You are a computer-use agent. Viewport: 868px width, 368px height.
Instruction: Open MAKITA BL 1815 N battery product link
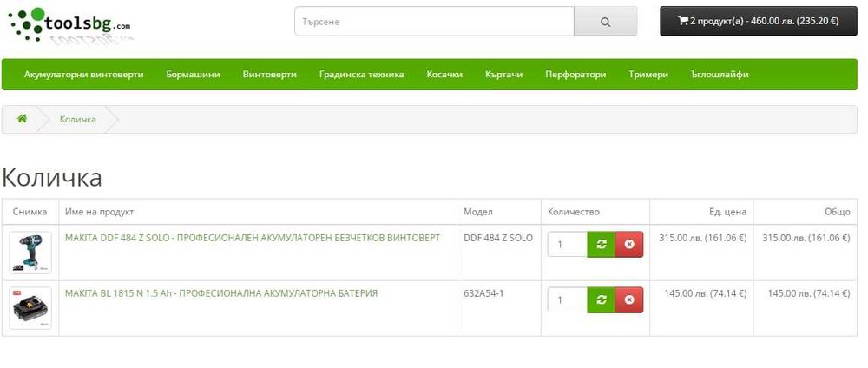pyautogui.click(x=220, y=293)
